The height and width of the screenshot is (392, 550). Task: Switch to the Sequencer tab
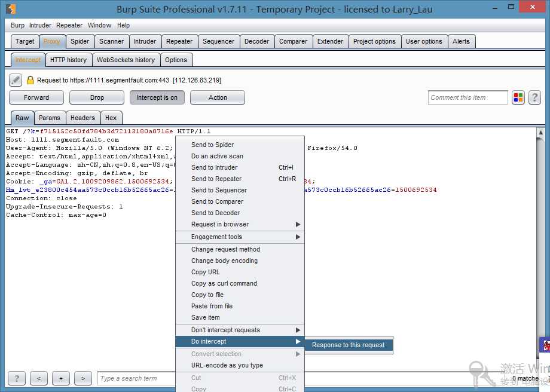coord(218,41)
